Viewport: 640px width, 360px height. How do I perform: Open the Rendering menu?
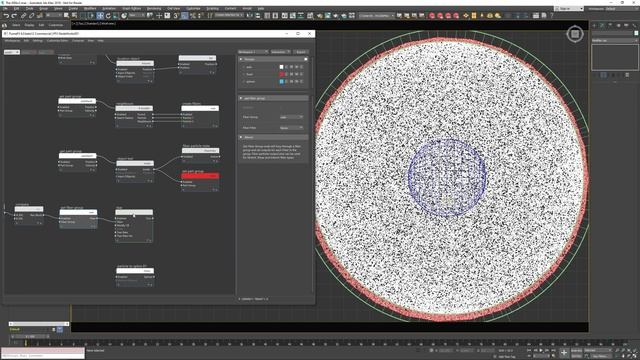[154, 8]
